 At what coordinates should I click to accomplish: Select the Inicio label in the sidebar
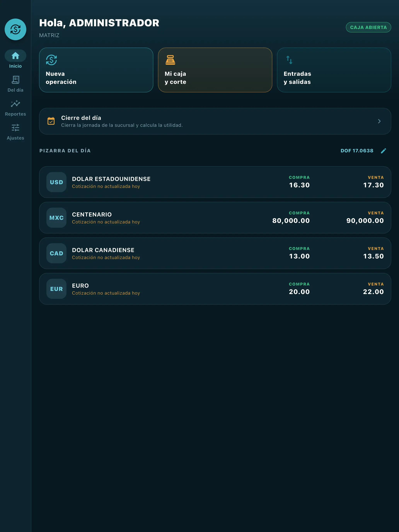(15, 66)
